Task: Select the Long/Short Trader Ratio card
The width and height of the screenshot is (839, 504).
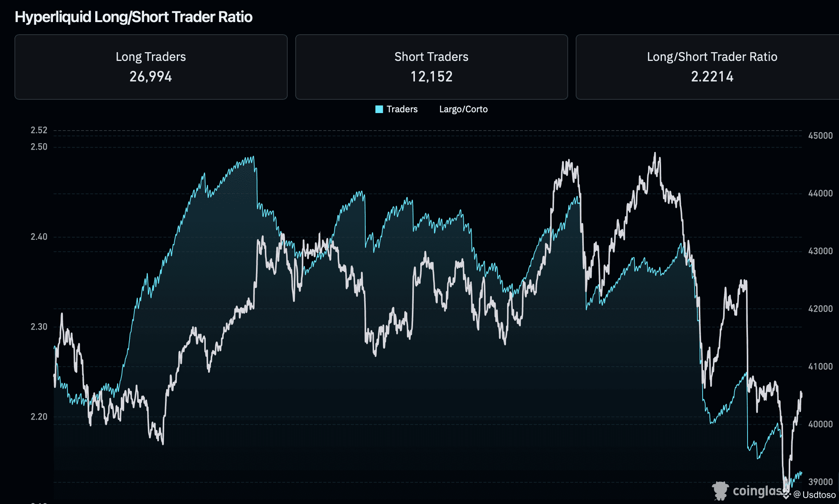Action: (712, 67)
